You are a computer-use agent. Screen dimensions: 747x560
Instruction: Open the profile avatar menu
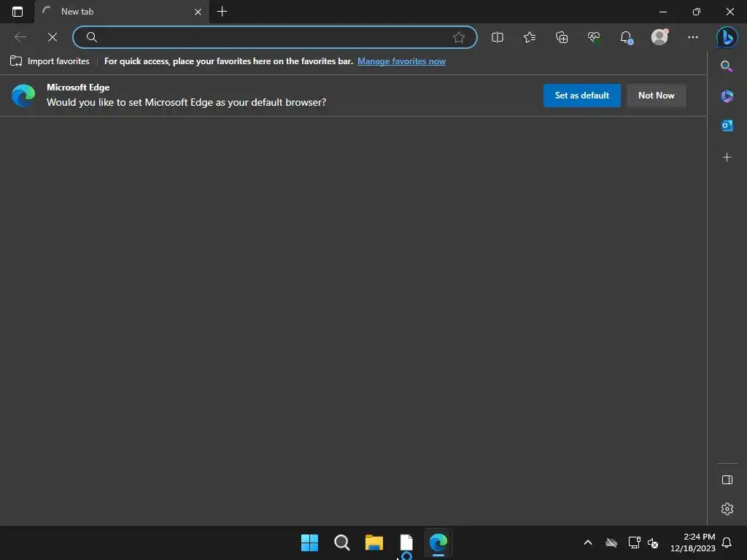[659, 36]
